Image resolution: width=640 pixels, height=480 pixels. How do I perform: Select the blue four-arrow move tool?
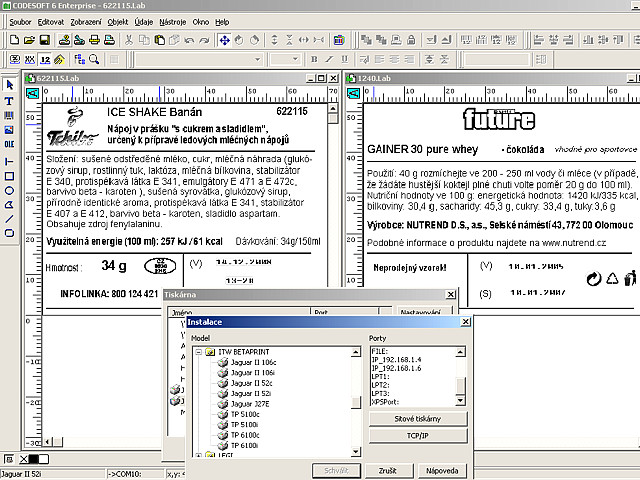tap(224, 40)
